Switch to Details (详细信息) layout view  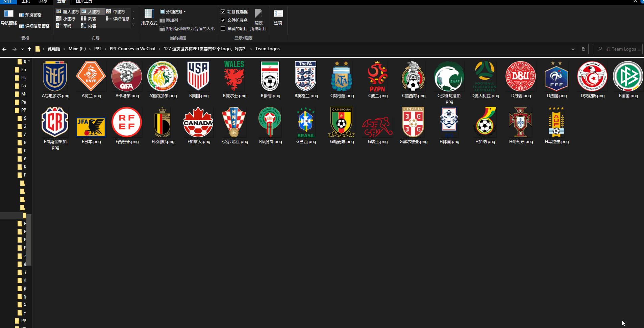pos(118,19)
